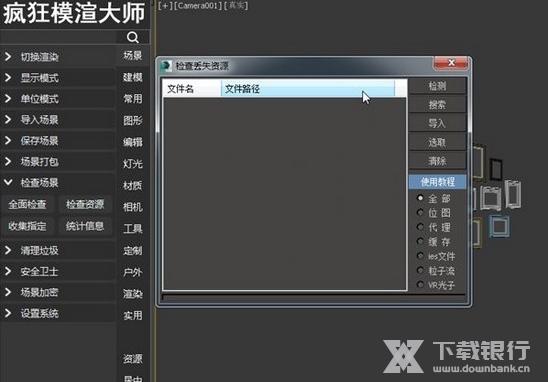This screenshot has height=382, width=548.
Task: Switch to the 资源 tab
Action: tap(133, 359)
